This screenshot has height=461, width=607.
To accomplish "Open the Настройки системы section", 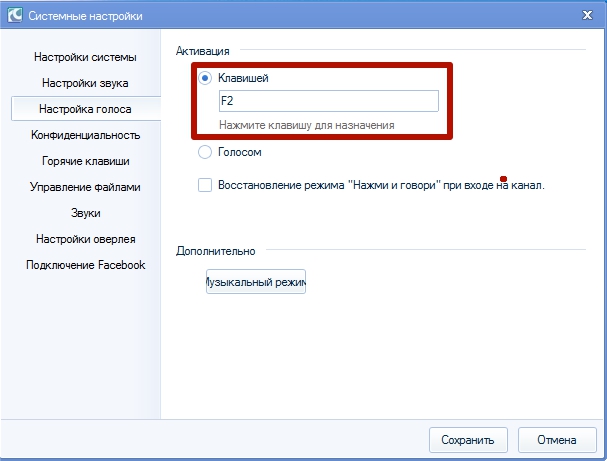I will coord(85,57).
